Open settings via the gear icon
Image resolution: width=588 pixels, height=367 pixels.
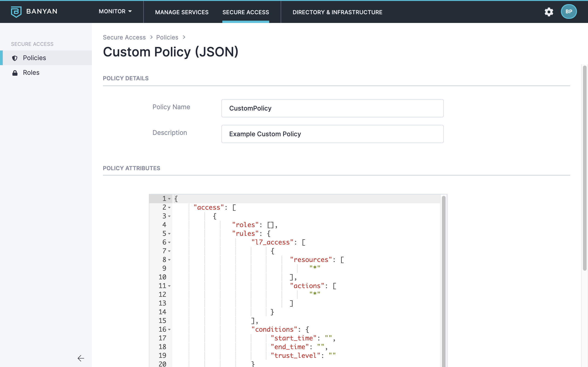pos(549,12)
